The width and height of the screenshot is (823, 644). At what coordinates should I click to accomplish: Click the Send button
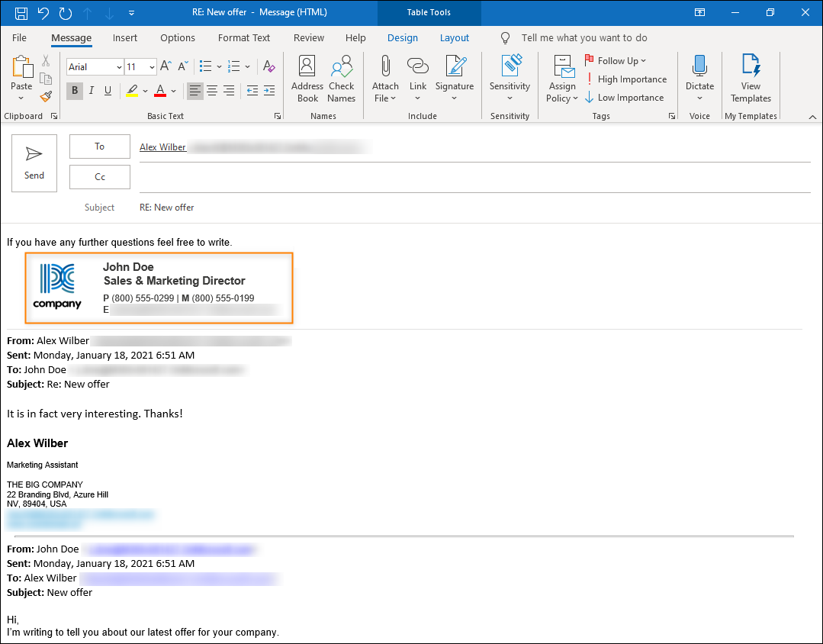coord(34,163)
